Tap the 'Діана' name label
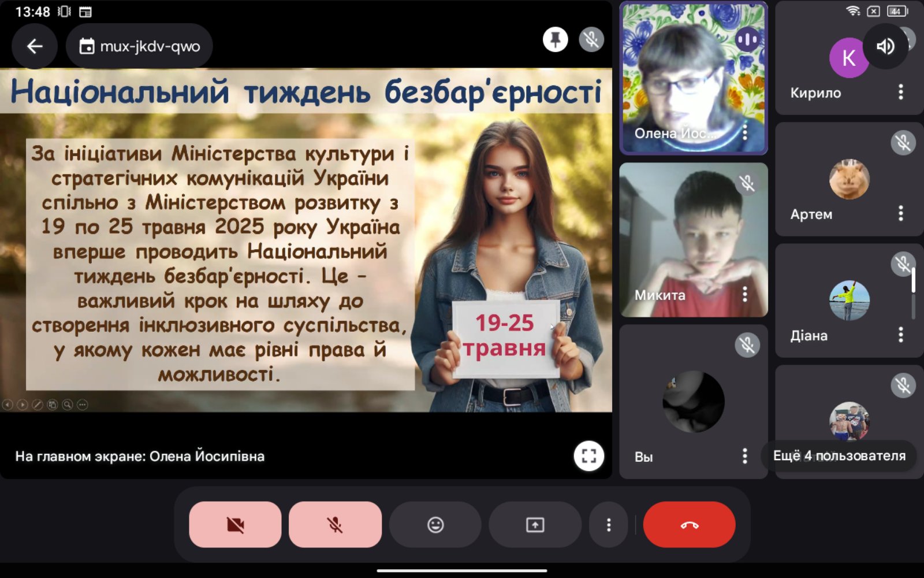The height and width of the screenshot is (578, 924). pyautogui.click(x=808, y=335)
